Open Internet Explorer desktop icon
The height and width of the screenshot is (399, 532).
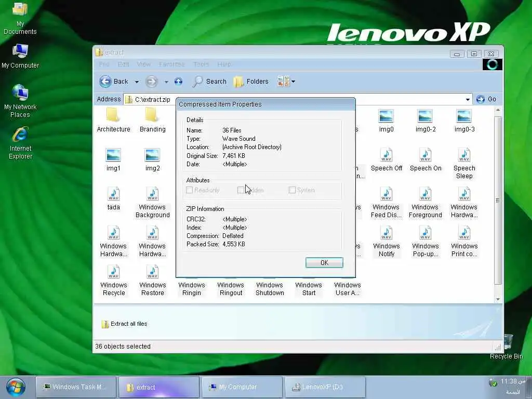click(20, 143)
